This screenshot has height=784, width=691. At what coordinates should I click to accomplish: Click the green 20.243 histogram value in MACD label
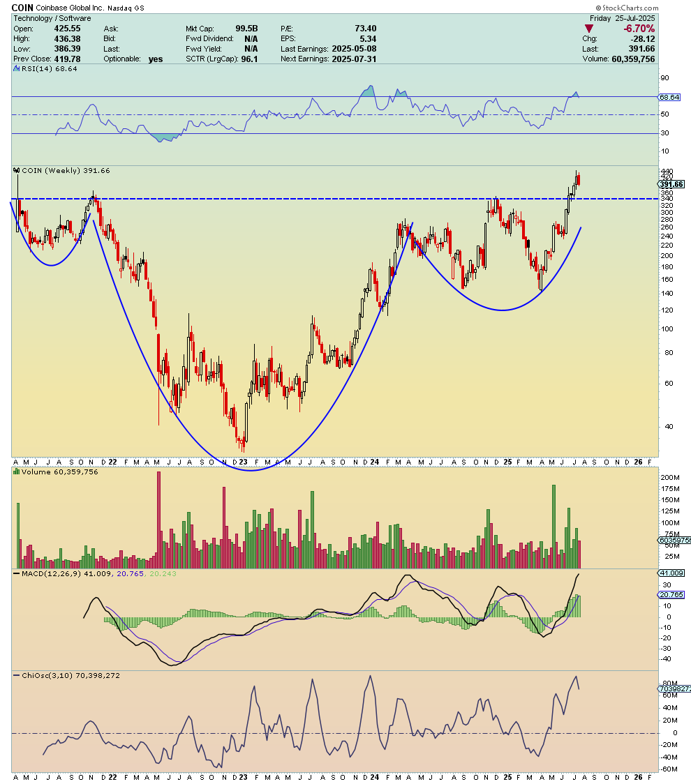[163, 573]
